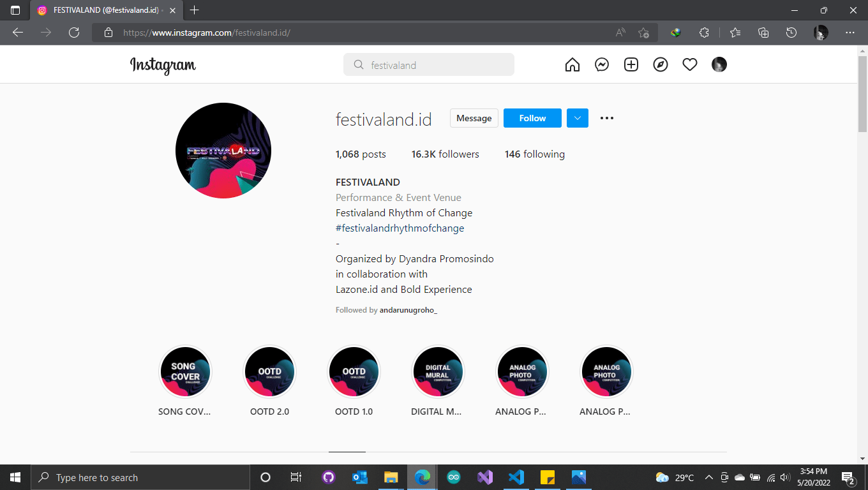Image resolution: width=868 pixels, height=490 pixels.
Task: Open the 146 following list
Action: pos(534,154)
